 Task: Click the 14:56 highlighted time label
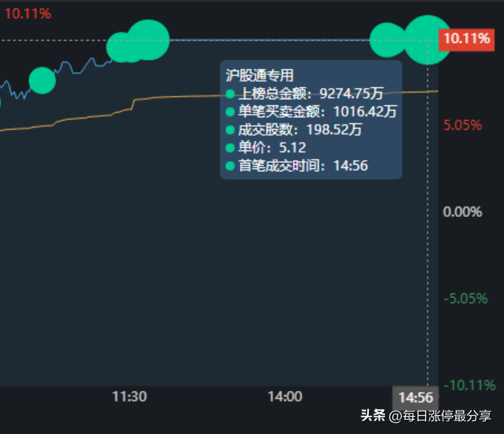click(415, 398)
